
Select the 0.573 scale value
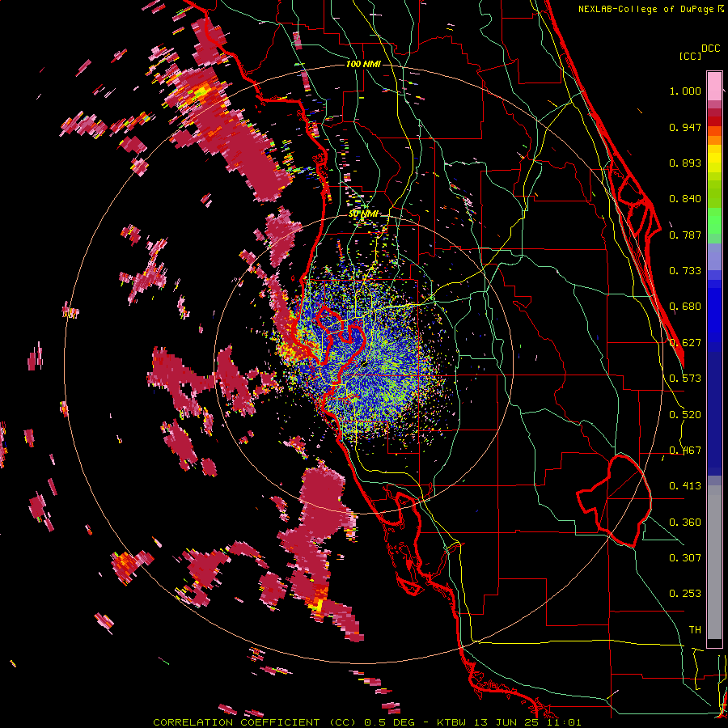click(685, 379)
